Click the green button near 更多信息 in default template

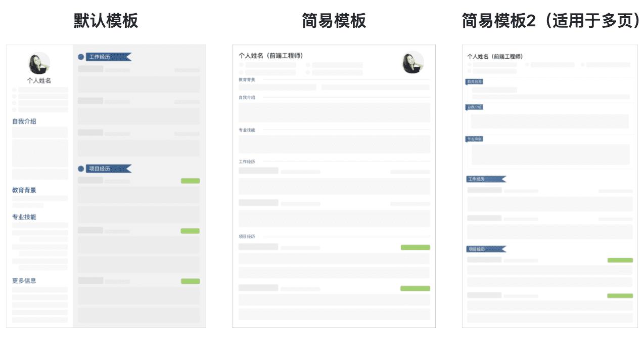tap(191, 280)
